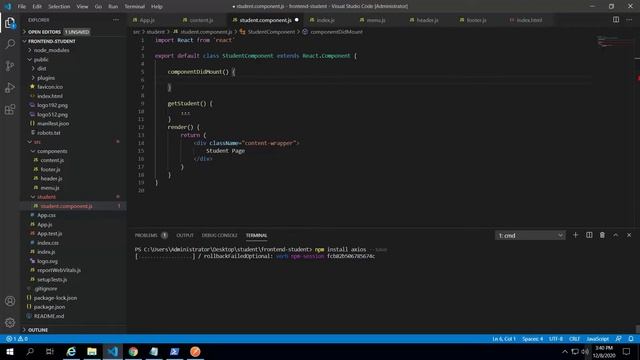Launch Internet Explorer from taskbar
Viewport: 640px width, 360px height.
click(x=71, y=351)
